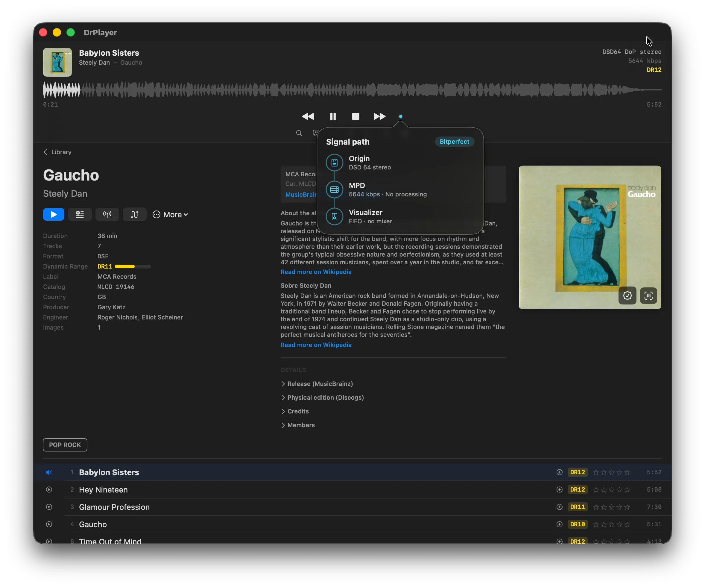Click the shuffle arrows icon
705x588 pixels.
pyautogui.click(x=134, y=215)
